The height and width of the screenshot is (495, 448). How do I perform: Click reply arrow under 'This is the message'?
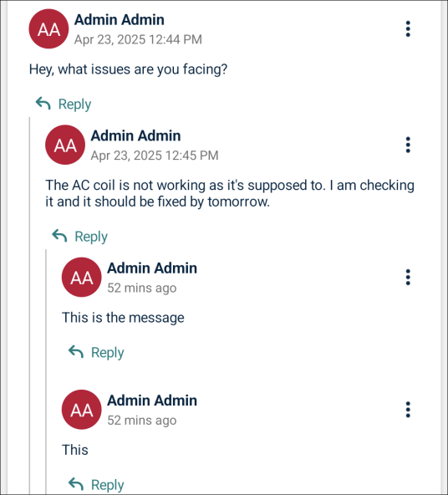(x=76, y=352)
